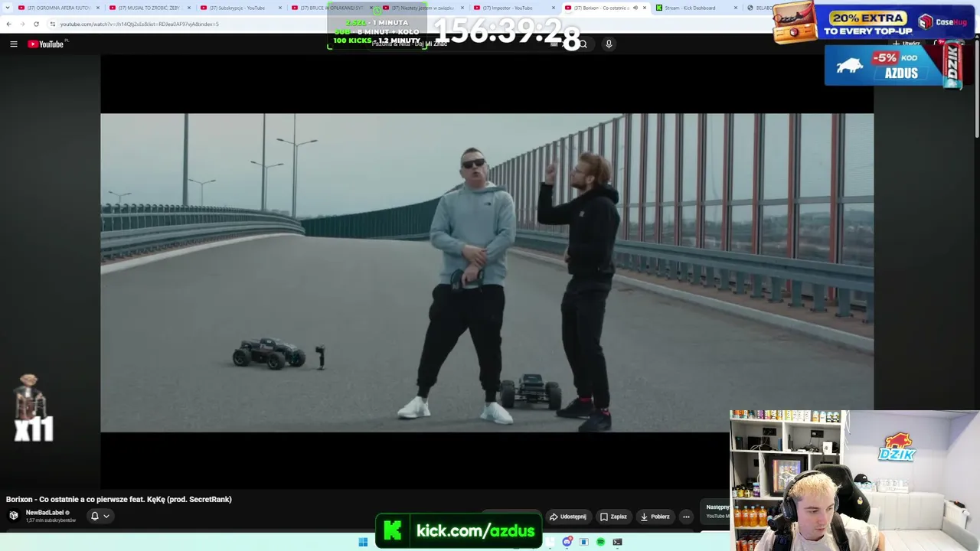Switch to the 'OGROMNA AFERA' YouTube tab
This screenshot has height=551, width=980.
(x=58, y=8)
